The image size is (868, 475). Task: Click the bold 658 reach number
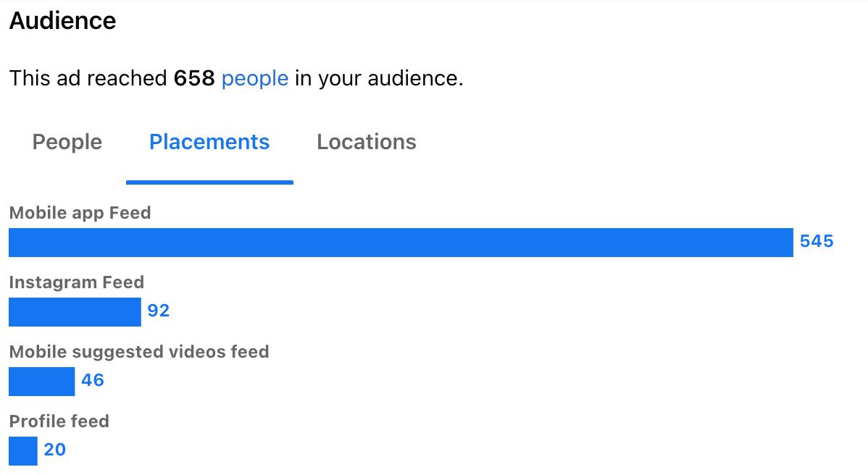[x=194, y=78]
